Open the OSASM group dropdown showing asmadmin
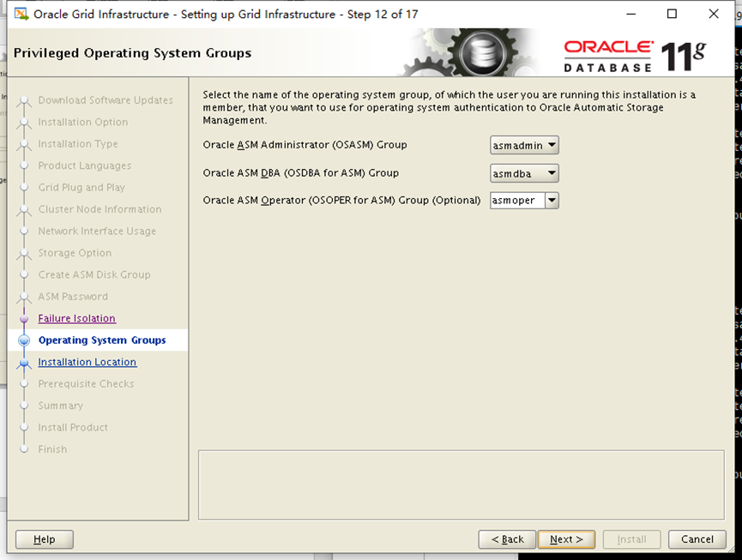Image resolution: width=742 pixels, height=560 pixels. [524, 146]
